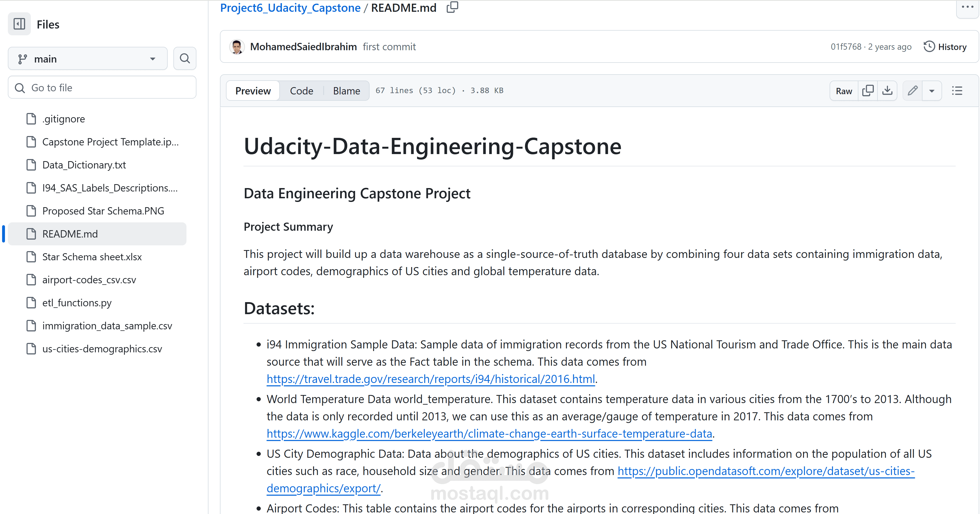The height and width of the screenshot is (514, 980).
Task: Switch to the Code tab
Action: pos(301,91)
